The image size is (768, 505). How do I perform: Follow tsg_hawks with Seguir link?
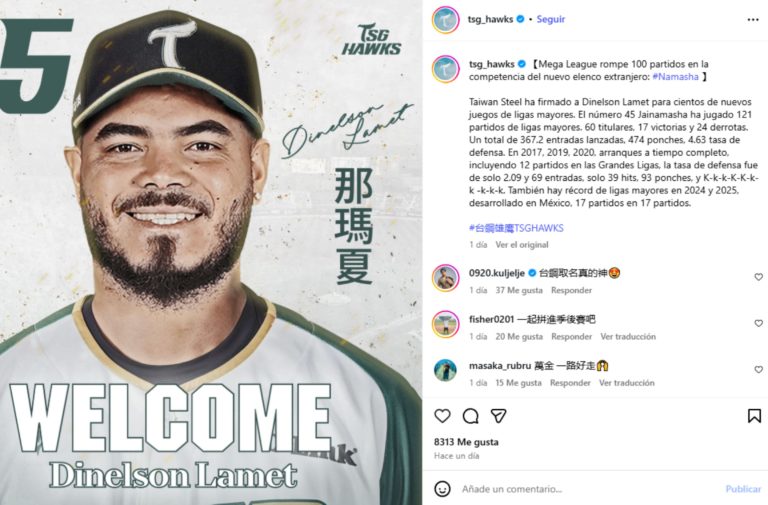click(x=551, y=19)
